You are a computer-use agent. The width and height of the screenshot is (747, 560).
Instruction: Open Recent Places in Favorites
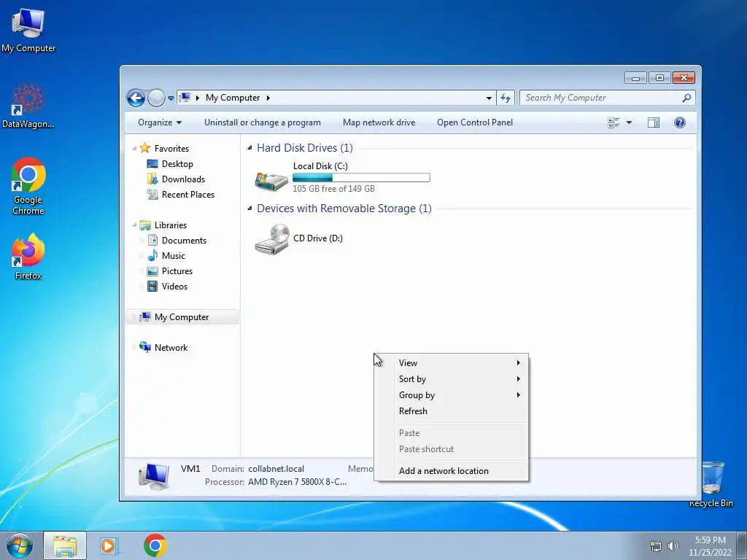[188, 194]
